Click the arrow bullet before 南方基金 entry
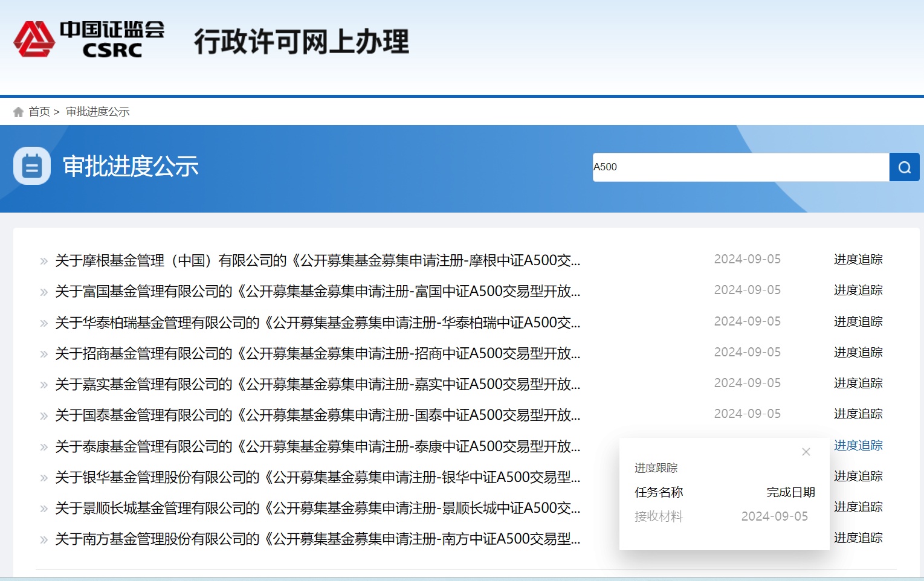This screenshot has height=581, width=924. point(44,539)
